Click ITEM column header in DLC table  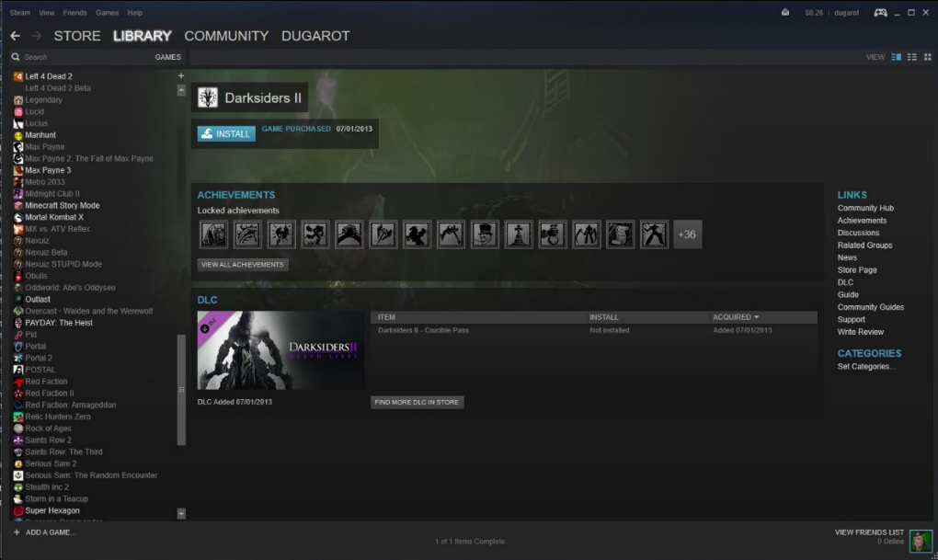pos(386,317)
